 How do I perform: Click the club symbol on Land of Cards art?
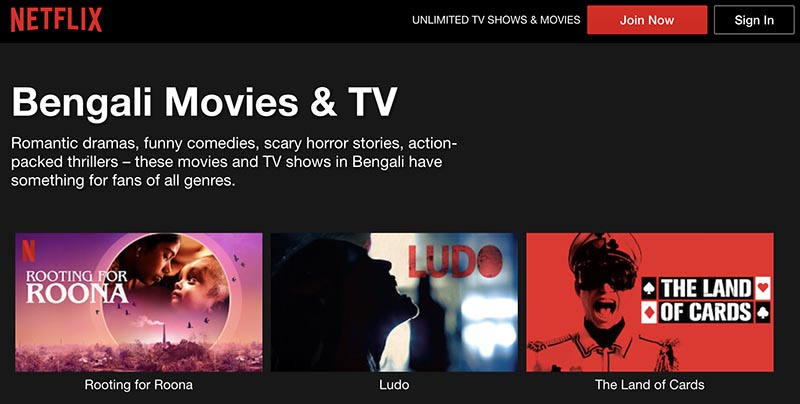pyautogui.click(x=763, y=313)
